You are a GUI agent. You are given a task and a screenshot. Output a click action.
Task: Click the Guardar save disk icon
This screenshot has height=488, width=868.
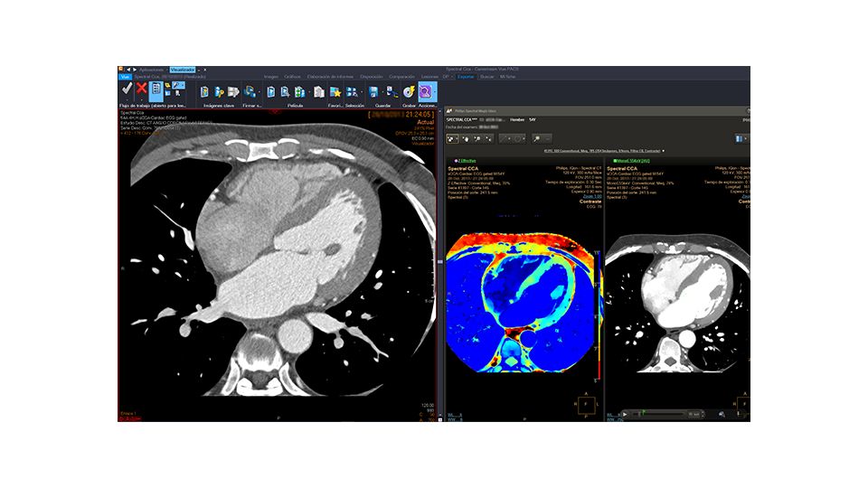point(374,91)
